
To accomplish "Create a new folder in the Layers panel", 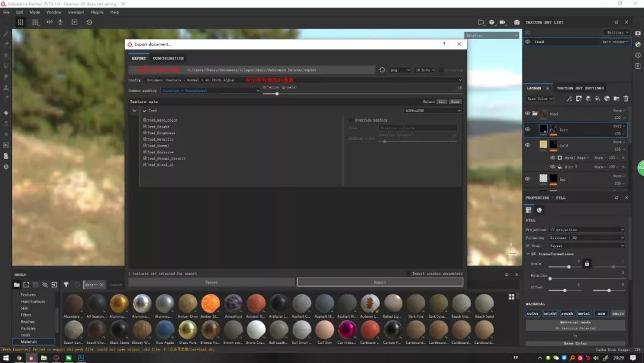I will coord(616,99).
